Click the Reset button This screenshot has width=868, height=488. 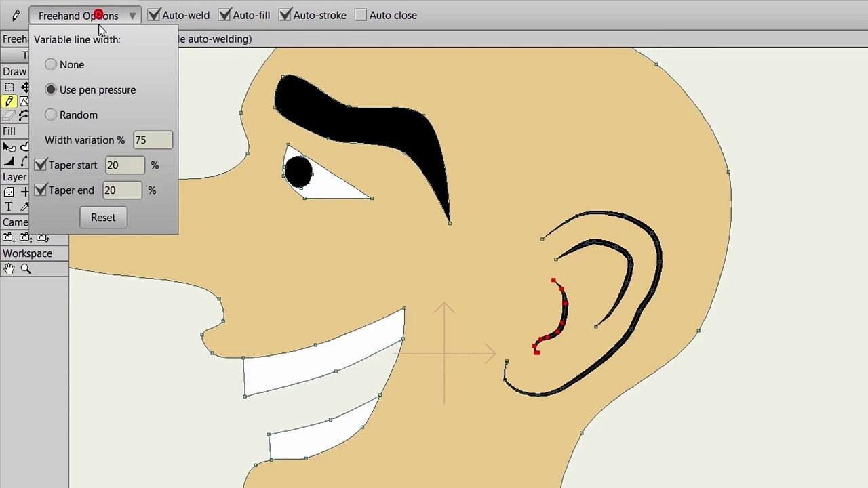[103, 218]
